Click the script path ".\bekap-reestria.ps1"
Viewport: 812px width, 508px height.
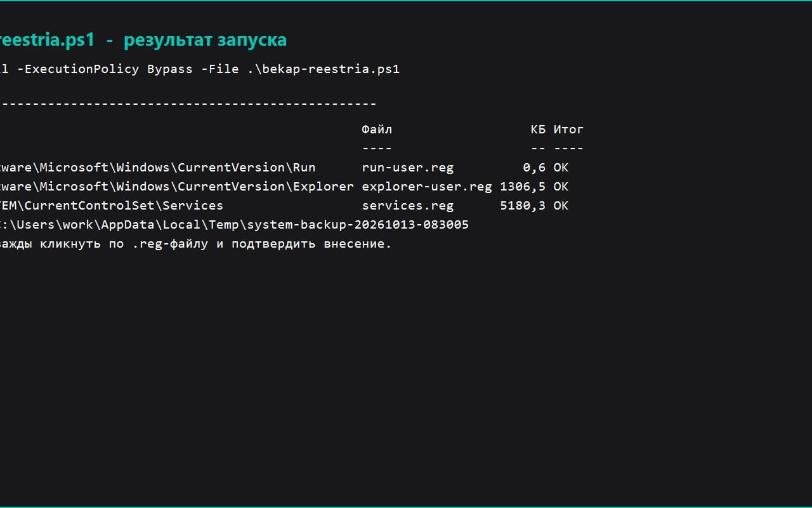click(324, 69)
